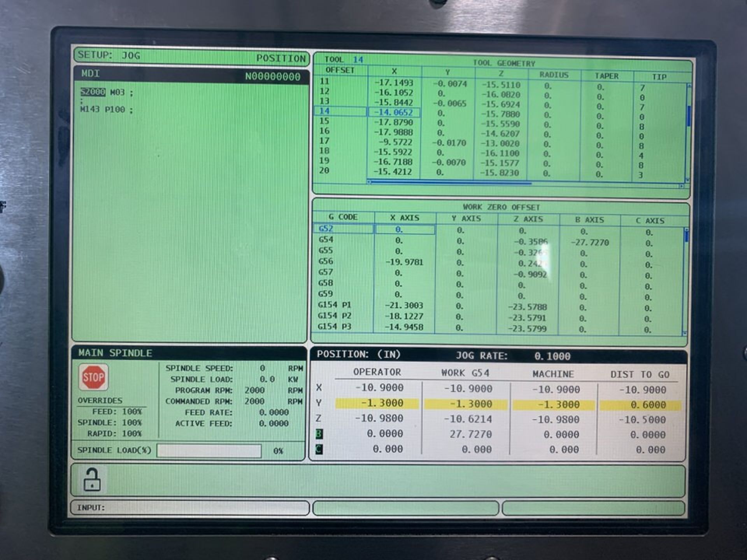Click the SPINDLE SPEED 0 RPM value
The width and height of the screenshot is (747, 560).
pyautogui.click(x=262, y=368)
